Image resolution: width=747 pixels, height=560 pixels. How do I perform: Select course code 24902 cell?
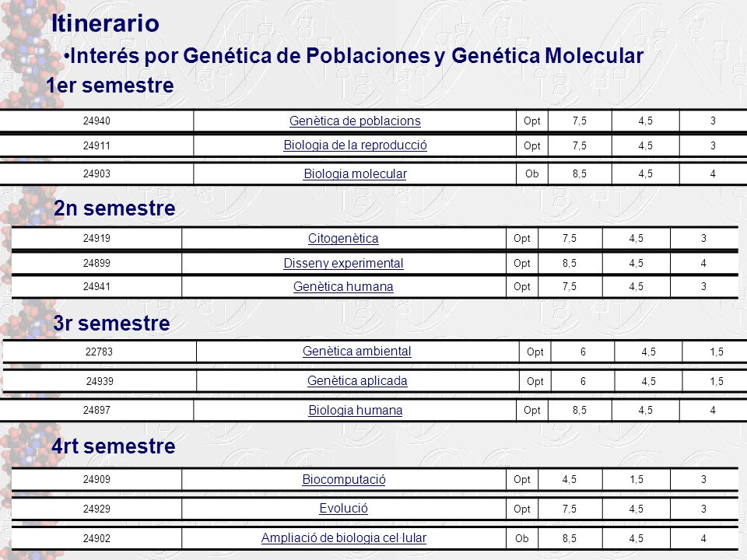pos(96,538)
